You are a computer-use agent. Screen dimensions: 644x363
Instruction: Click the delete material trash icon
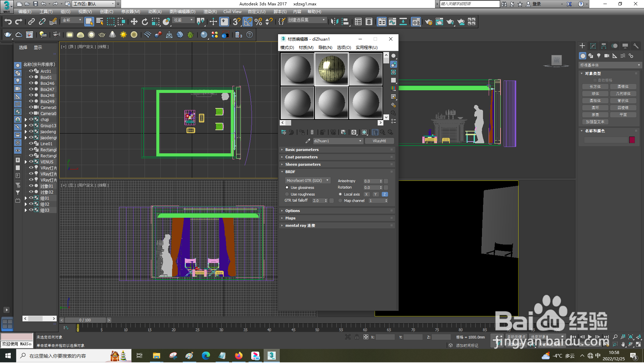(312, 132)
